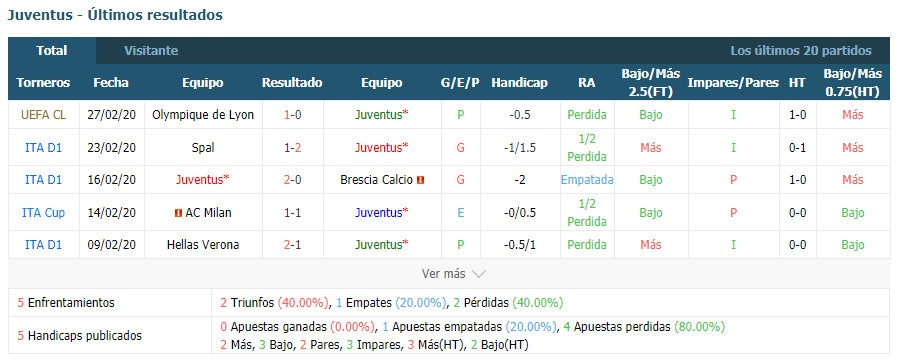This screenshot has width=898, height=362.
Task: Click the Handicap column header
Action: (519, 83)
